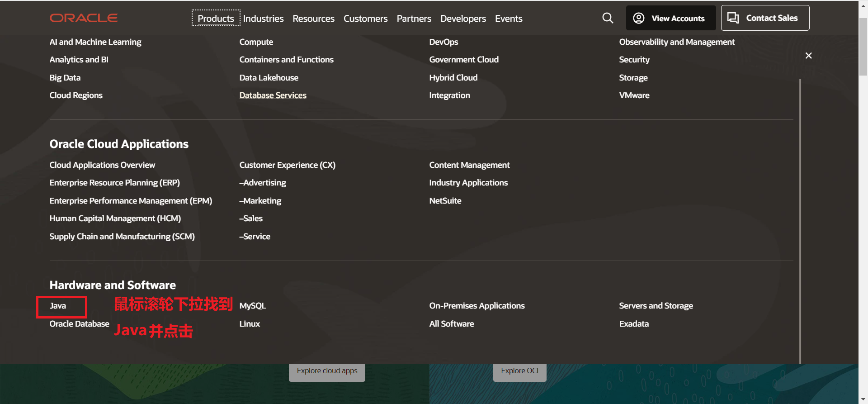The image size is (868, 404).
Task: Click the Oracle logo
Action: (x=84, y=18)
